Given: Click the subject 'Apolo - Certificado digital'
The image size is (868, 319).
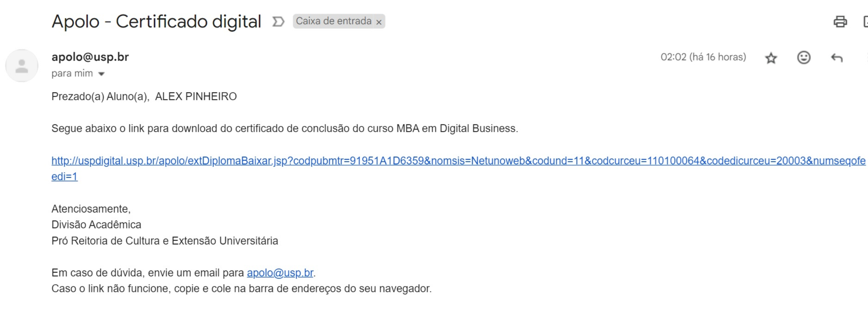Looking at the screenshot, I should pyautogui.click(x=156, y=21).
